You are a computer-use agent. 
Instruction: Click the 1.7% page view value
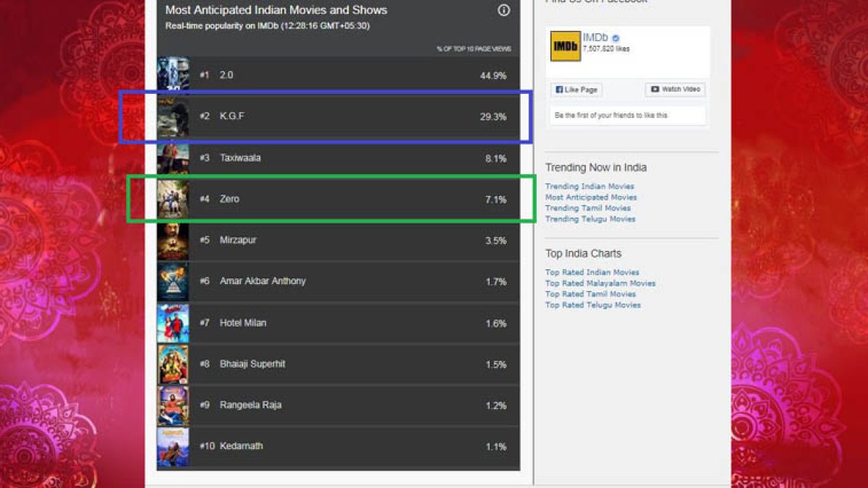pyautogui.click(x=496, y=282)
